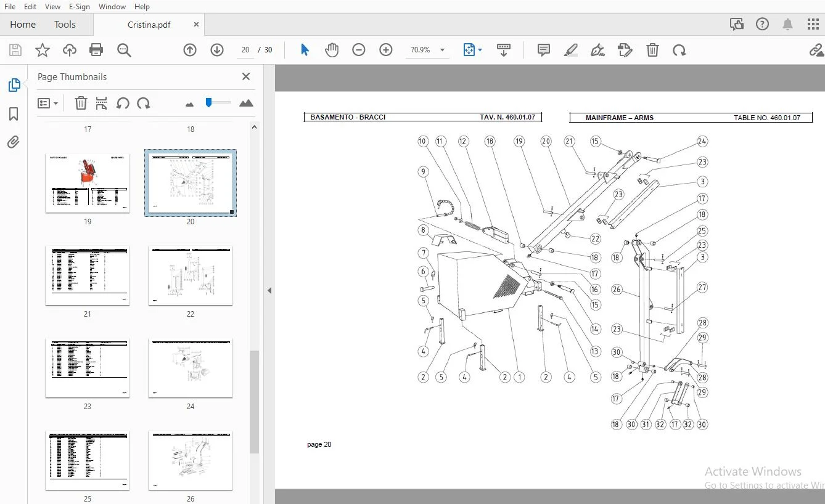Rotate thumbnail pages clockwise
The width and height of the screenshot is (825, 504).
144,103
